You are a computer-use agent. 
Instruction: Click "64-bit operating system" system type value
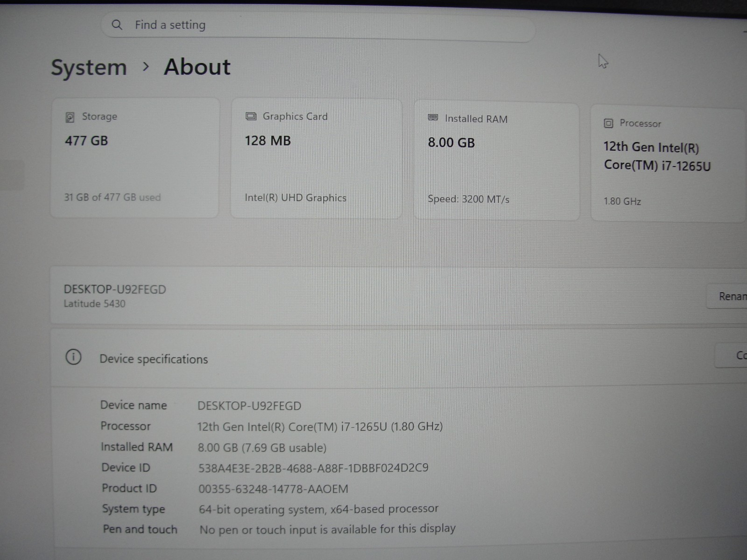[319, 509]
